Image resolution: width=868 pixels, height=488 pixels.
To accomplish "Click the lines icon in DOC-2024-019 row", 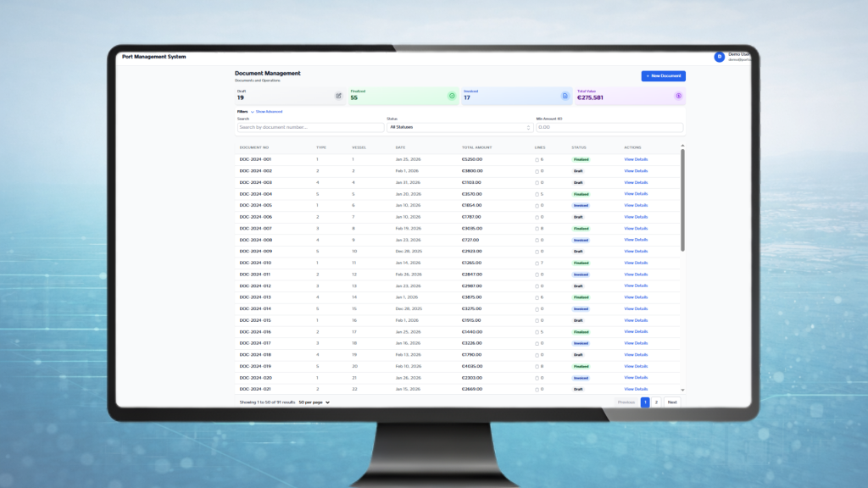I will [537, 367].
